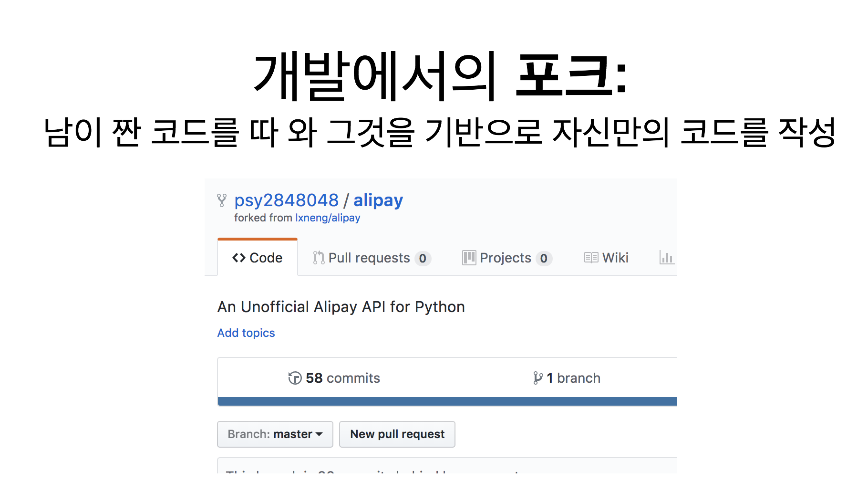
Task: Open the graph insights tab icon
Action: tap(667, 258)
